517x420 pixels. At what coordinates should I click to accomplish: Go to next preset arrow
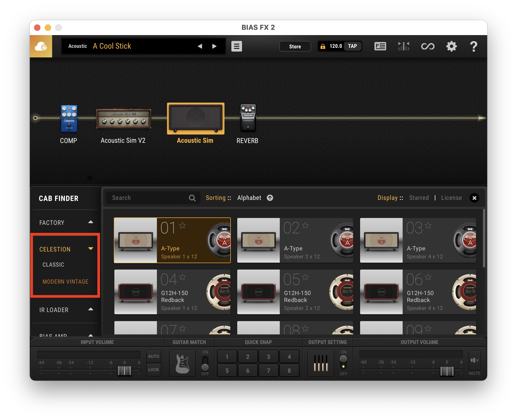[x=214, y=47]
